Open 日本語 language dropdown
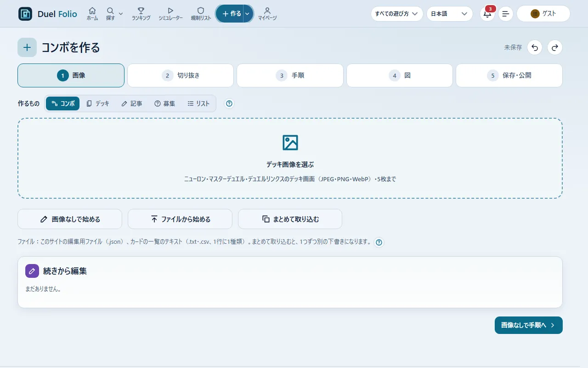This screenshot has width=588, height=368. (x=450, y=14)
